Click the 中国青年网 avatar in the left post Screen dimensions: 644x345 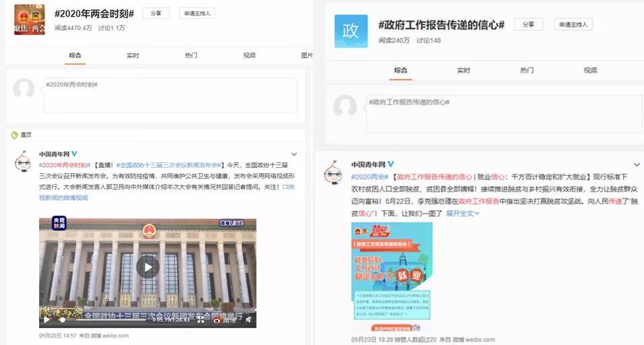click(x=24, y=162)
